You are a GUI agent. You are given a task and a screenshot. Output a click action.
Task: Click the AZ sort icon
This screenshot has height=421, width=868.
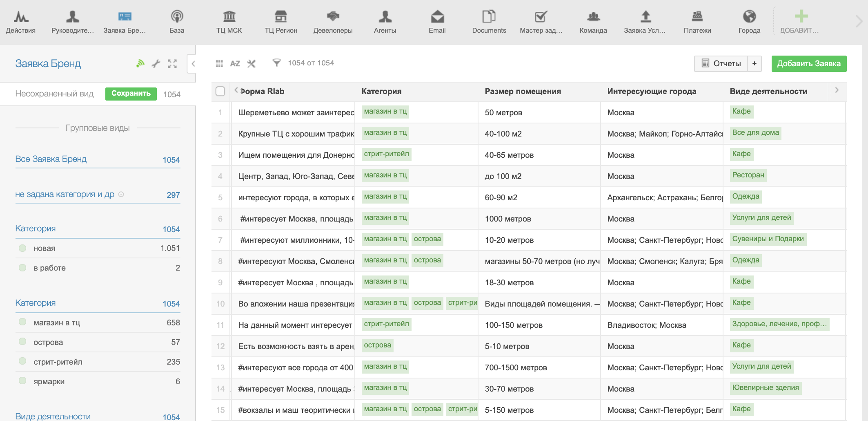tap(235, 63)
